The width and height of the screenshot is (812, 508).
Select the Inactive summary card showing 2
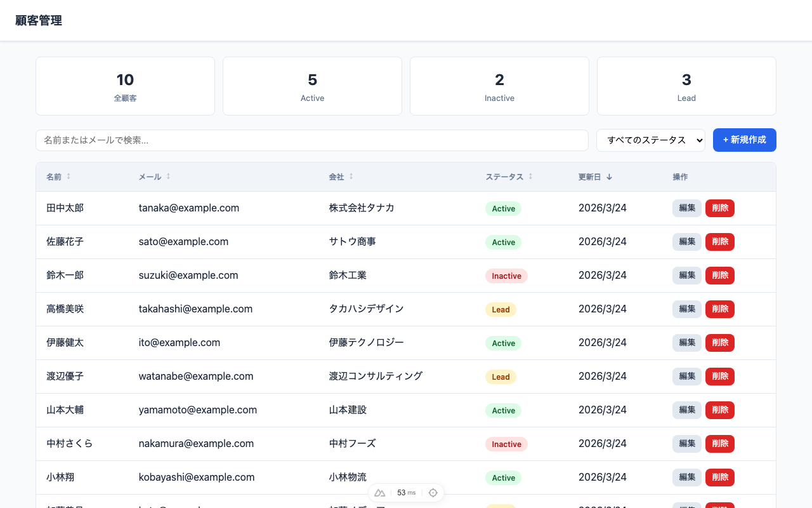(499, 86)
